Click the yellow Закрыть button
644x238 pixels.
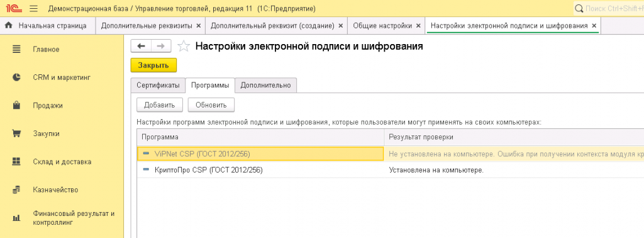coord(153,65)
